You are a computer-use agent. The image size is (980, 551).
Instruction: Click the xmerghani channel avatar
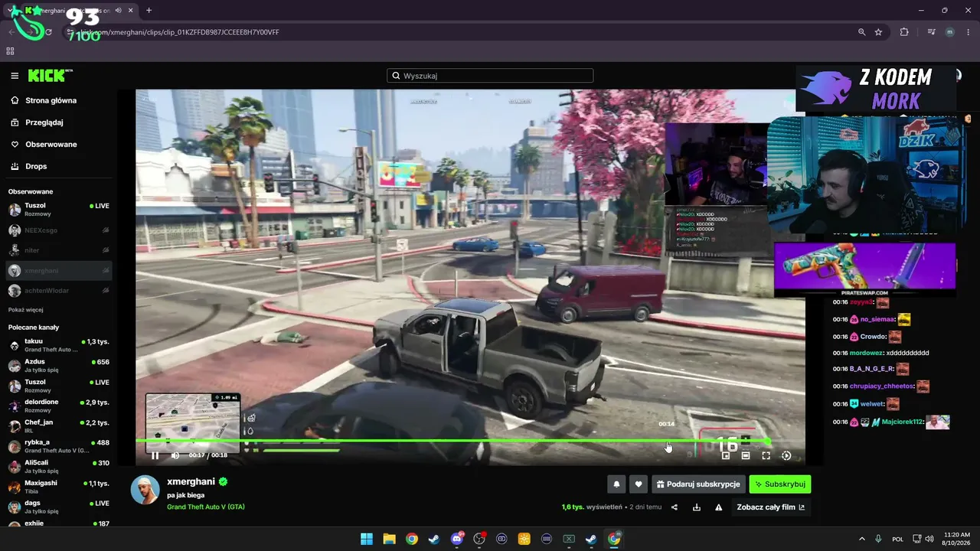(145, 490)
